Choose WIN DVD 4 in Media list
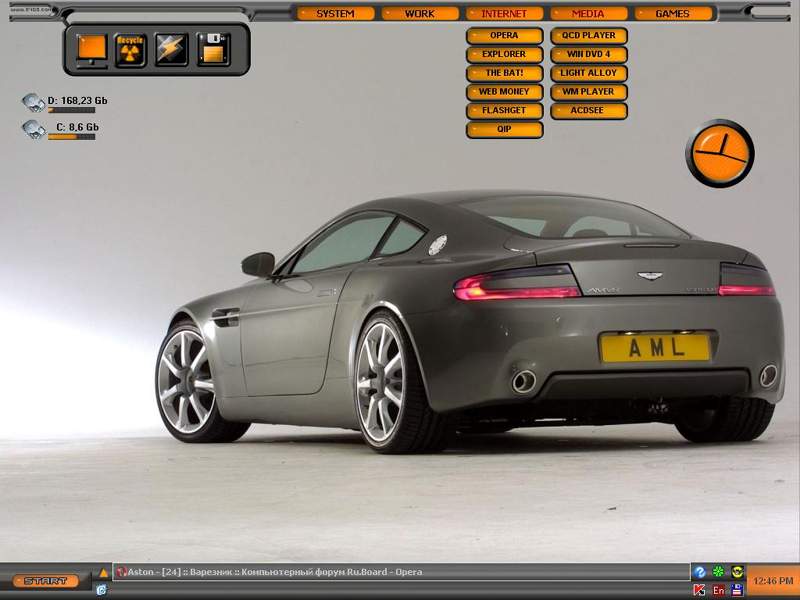Viewport: 800px width, 600px height. click(x=588, y=54)
